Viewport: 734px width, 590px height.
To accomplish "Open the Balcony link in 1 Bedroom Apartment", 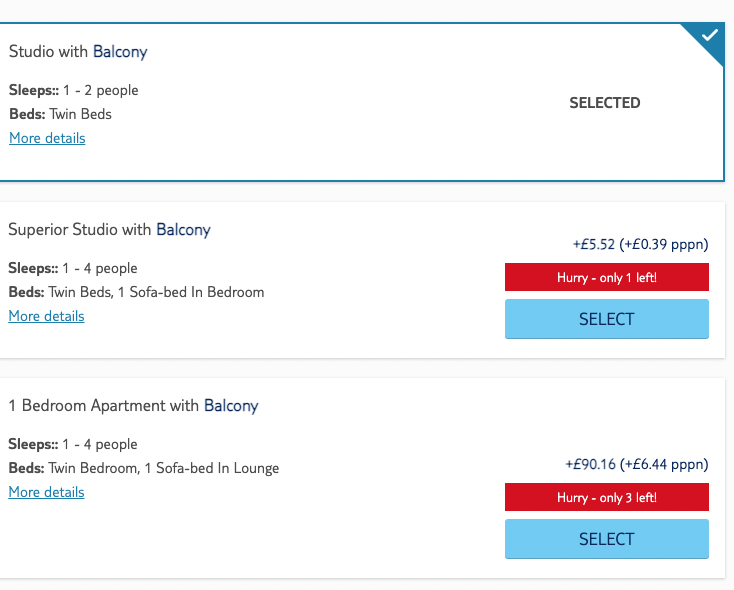I will 231,406.
